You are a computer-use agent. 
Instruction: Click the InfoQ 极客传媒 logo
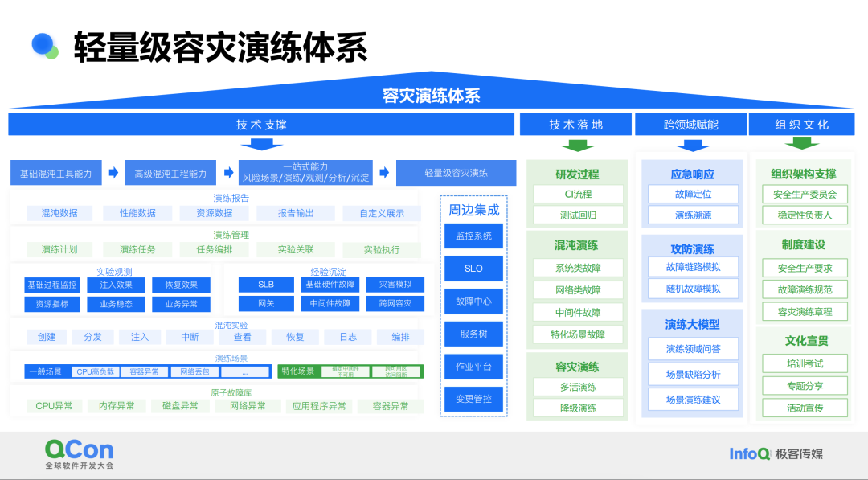point(776,454)
